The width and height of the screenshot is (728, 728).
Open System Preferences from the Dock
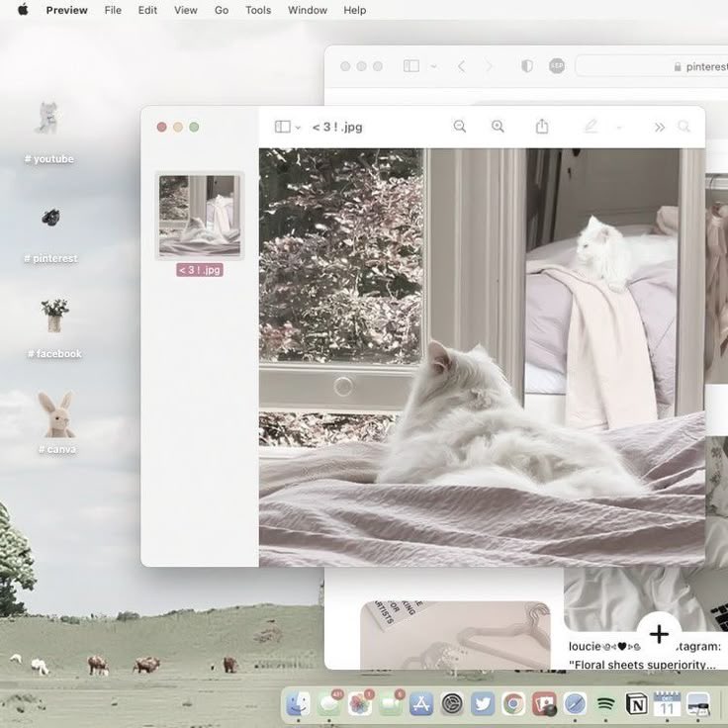tap(452, 704)
